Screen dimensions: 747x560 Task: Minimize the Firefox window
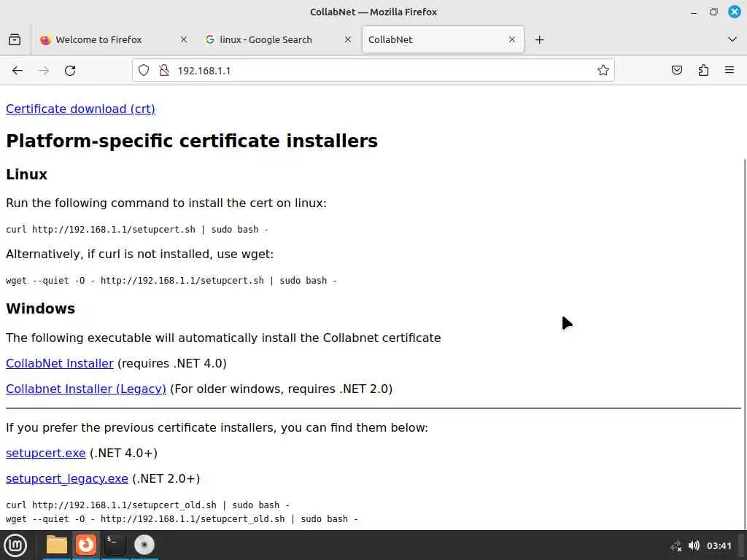694,12
